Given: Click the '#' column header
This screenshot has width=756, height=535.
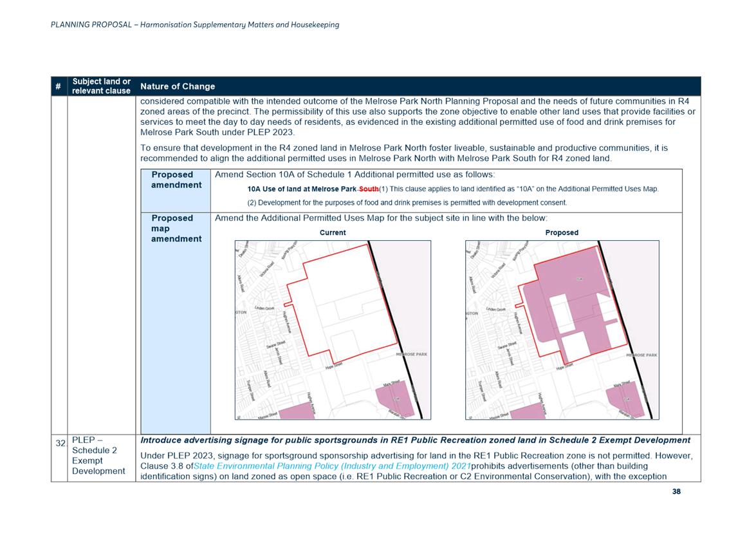Looking at the screenshot, I should click(x=59, y=86).
